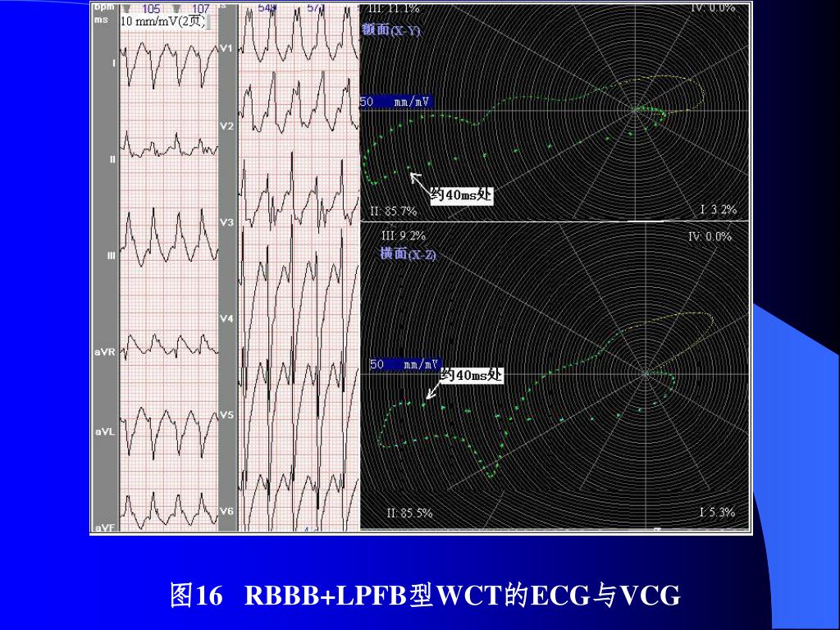Select the aVL lead label
Viewport: 840px width, 630px height.
coord(105,431)
